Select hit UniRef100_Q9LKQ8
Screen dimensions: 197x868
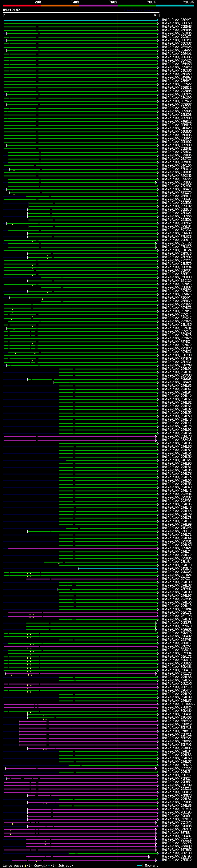[177, 115]
